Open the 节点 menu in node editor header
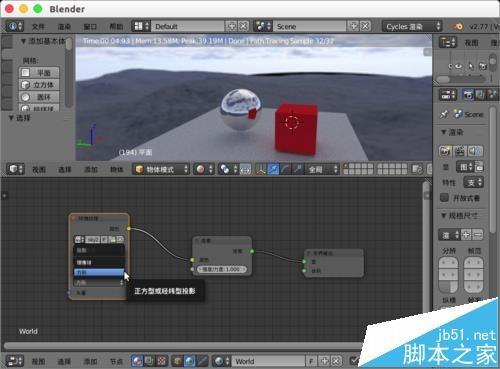This screenshot has height=369, width=500. [116, 361]
